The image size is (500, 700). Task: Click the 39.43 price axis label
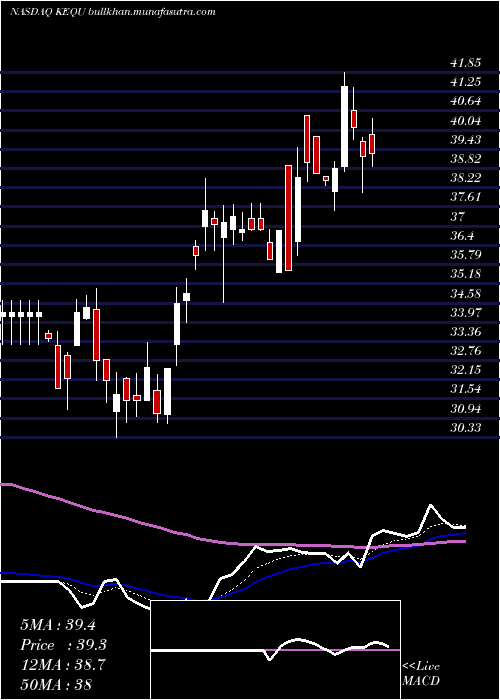[466, 140]
